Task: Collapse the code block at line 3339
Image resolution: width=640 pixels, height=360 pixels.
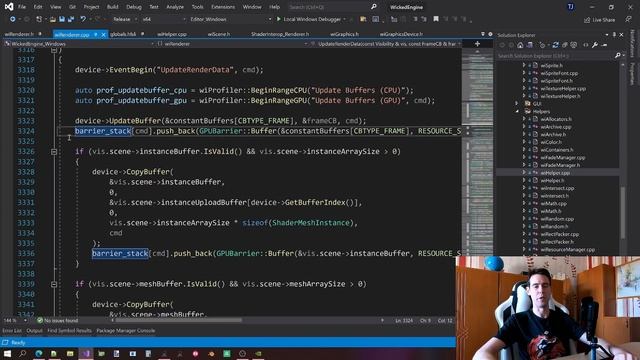Action: coord(54,284)
